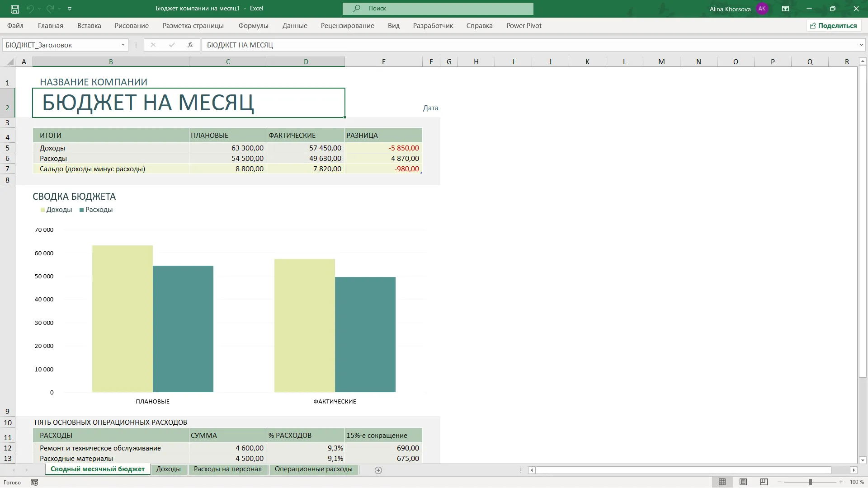Open the Доходы sheet tab
This screenshot has height=488, width=868.
pyautogui.click(x=169, y=469)
